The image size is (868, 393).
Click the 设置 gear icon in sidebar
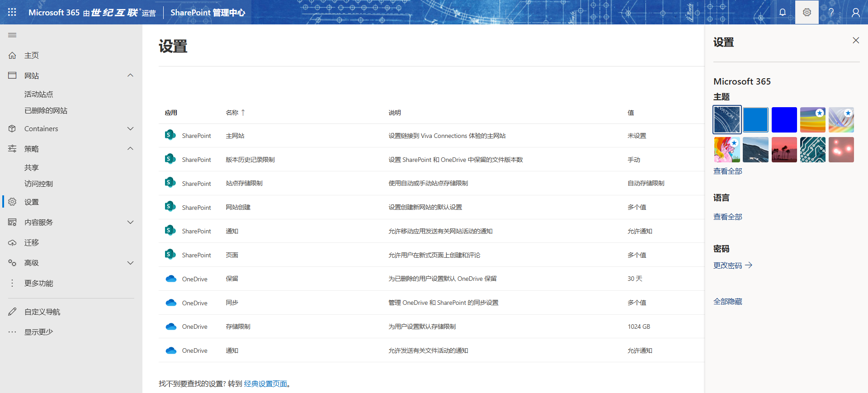pyautogui.click(x=12, y=202)
